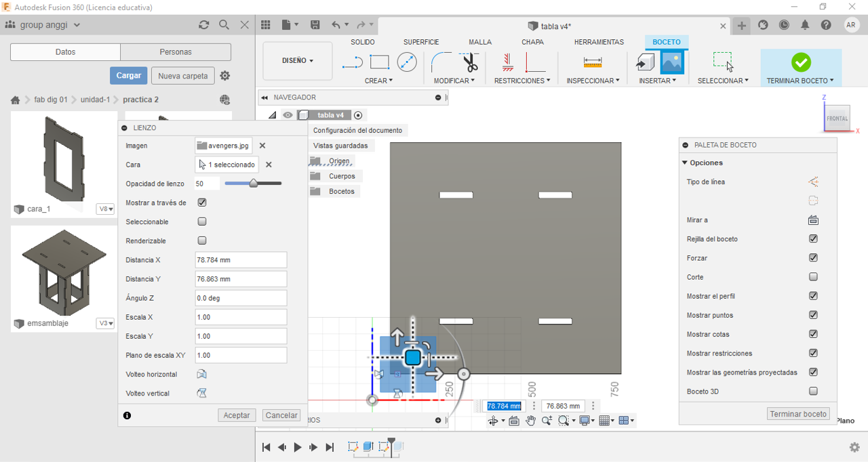Click the green Finish Sketch checkmark

coord(801,62)
